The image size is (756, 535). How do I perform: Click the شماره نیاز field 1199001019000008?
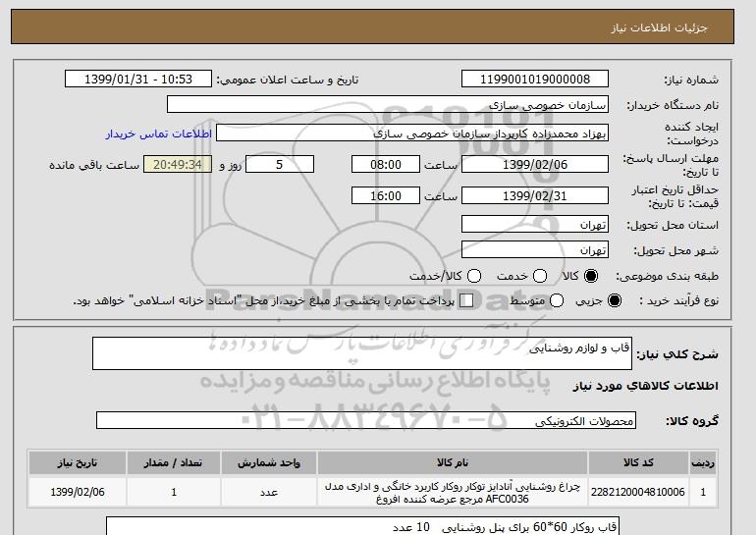(535, 80)
